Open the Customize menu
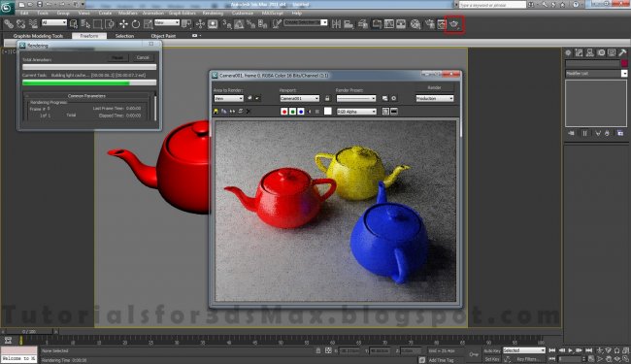Image resolution: width=631 pixels, height=364 pixels. [243, 13]
